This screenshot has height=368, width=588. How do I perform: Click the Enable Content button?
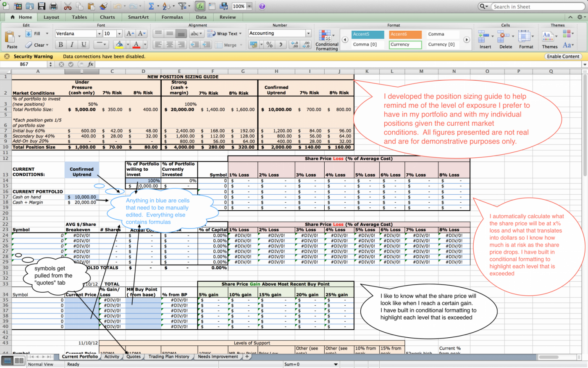[563, 56]
